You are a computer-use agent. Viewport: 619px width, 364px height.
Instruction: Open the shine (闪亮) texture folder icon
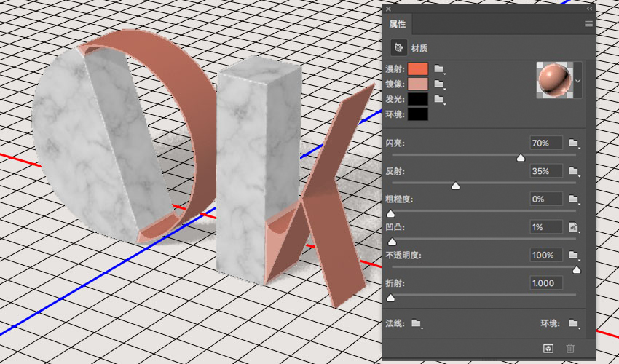click(574, 143)
